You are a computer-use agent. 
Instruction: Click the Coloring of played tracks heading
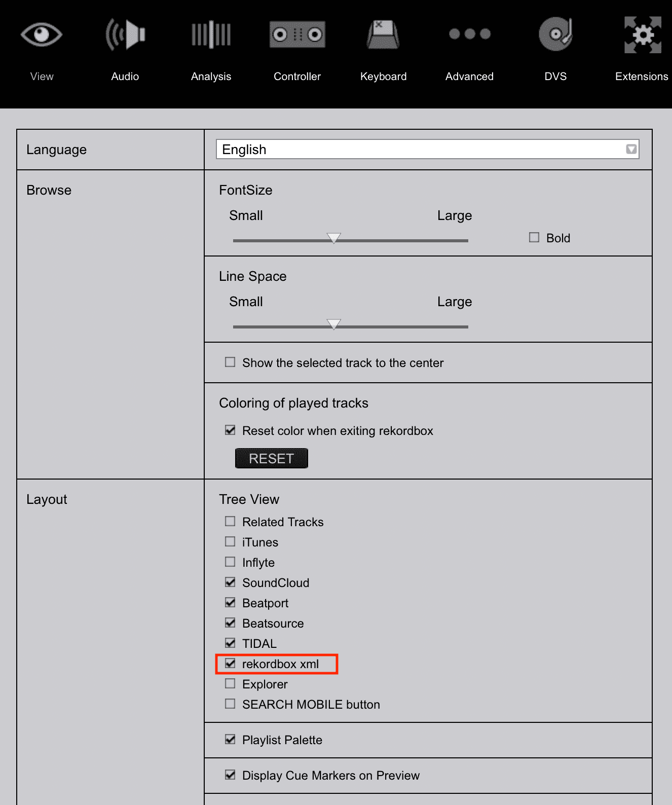(293, 404)
